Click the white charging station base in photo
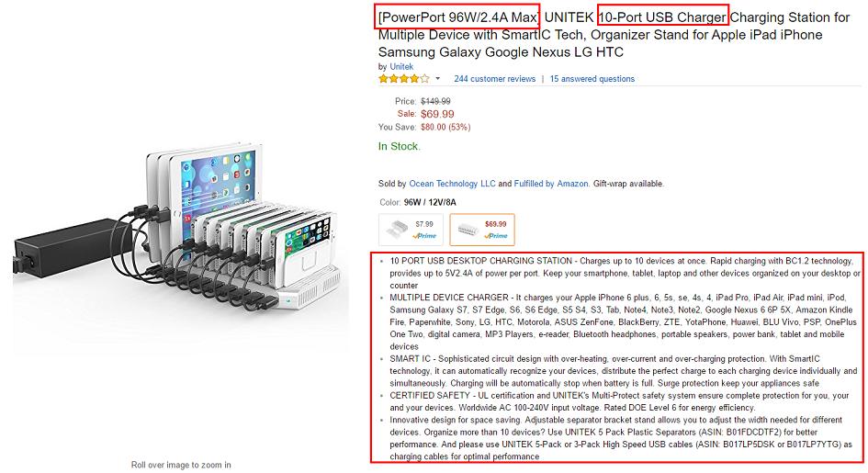 coord(310,287)
